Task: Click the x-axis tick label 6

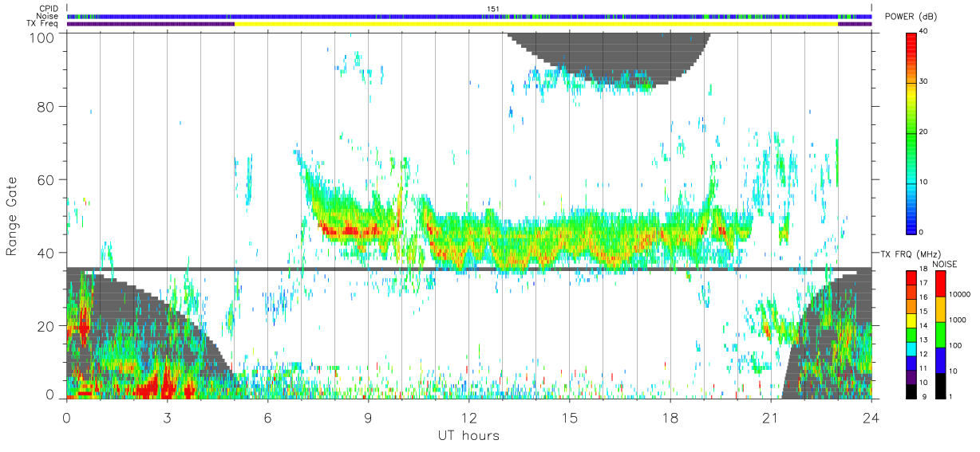Action: (267, 417)
